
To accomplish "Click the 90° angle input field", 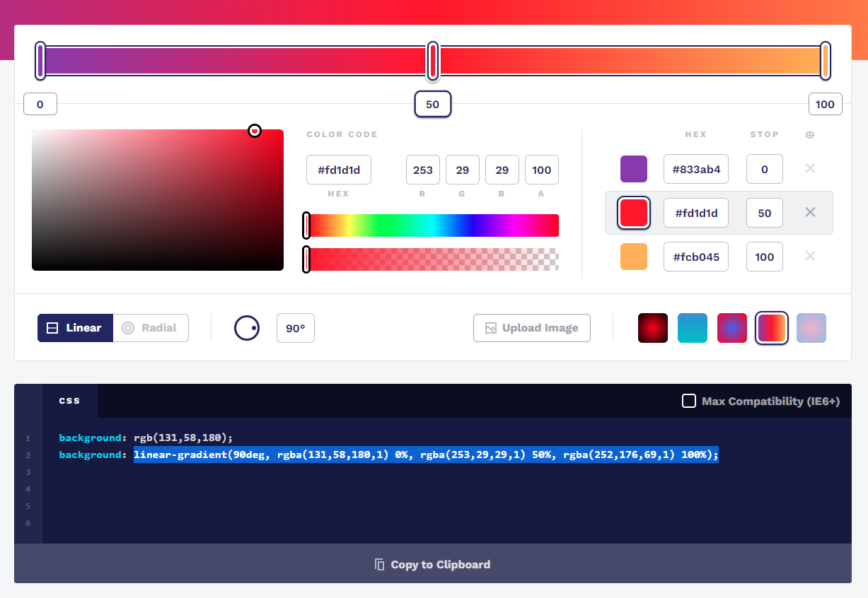I will pyautogui.click(x=295, y=328).
